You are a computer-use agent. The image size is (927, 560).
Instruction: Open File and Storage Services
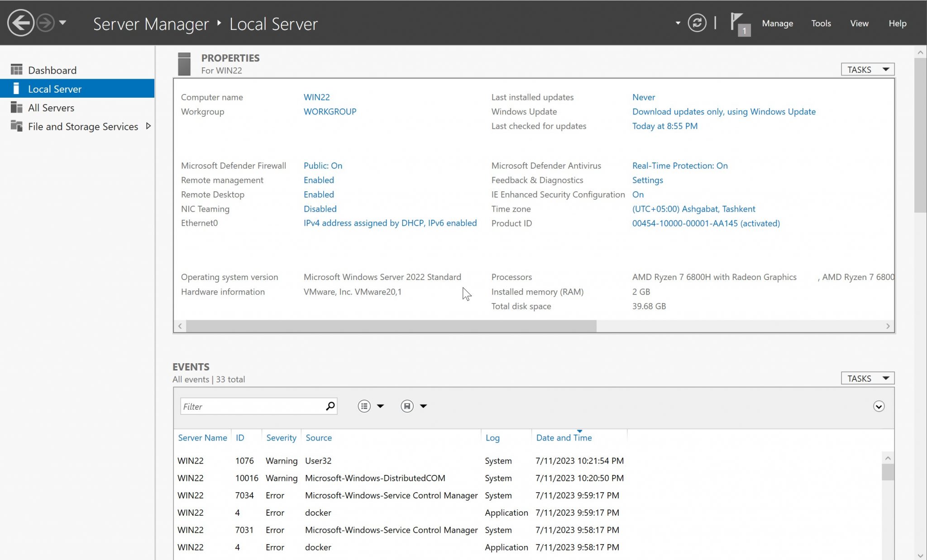pyautogui.click(x=83, y=127)
